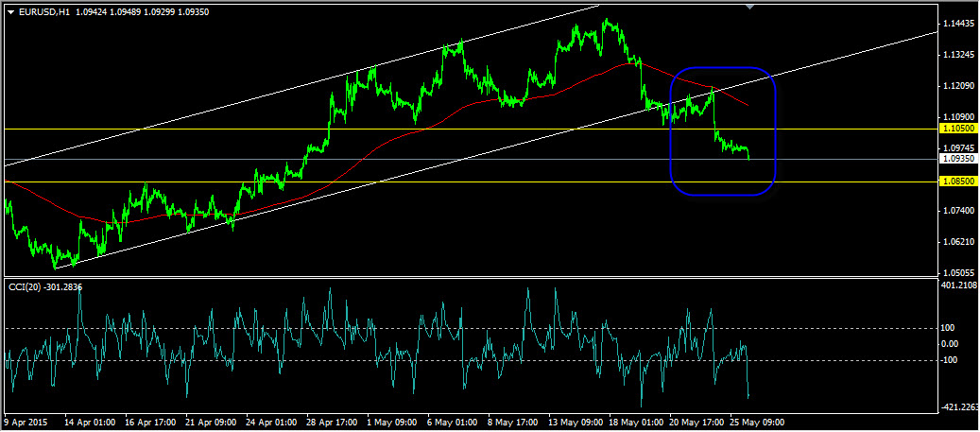Click the 8 May 17:00 time label
Viewport: 980px width, 432px height.
coord(514,422)
